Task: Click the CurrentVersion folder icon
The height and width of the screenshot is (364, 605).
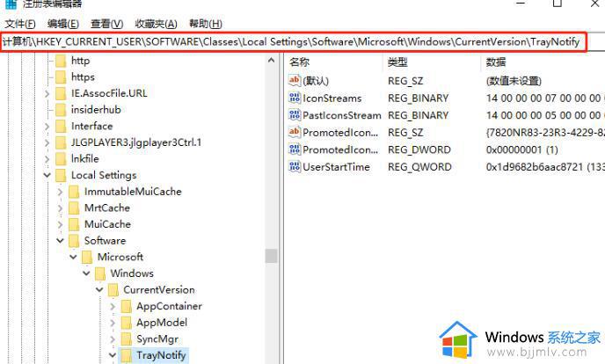Action: (x=113, y=290)
